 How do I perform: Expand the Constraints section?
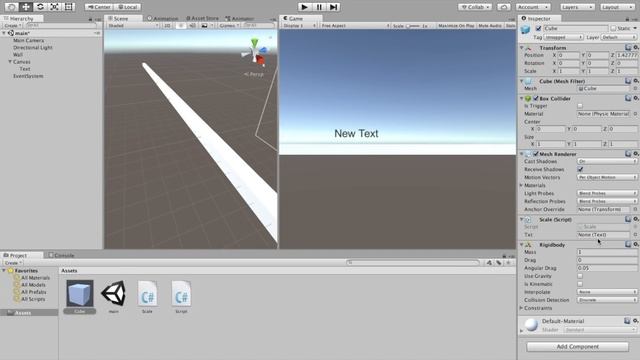coord(522,308)
